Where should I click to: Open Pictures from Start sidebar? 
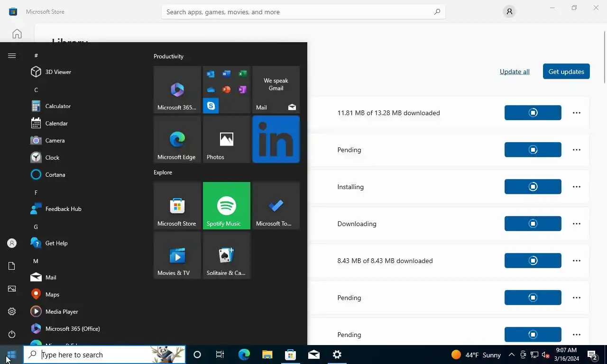coord(12,289)
